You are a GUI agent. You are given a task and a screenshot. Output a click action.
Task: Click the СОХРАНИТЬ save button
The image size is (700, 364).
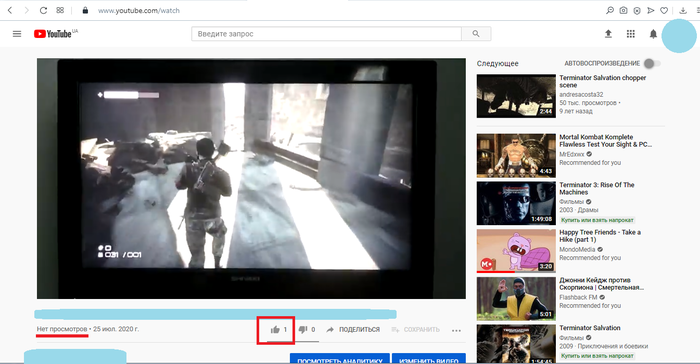click(x=415, y=330)
